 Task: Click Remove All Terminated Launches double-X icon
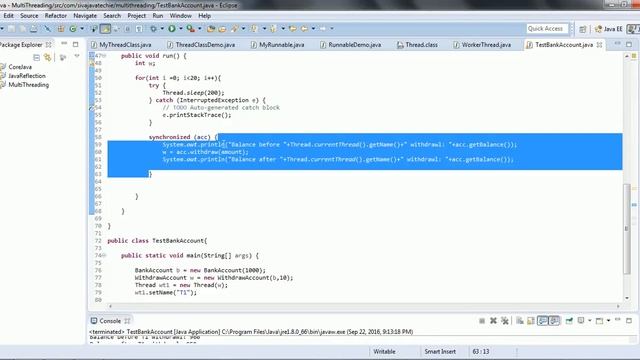[x=505, y=321]
